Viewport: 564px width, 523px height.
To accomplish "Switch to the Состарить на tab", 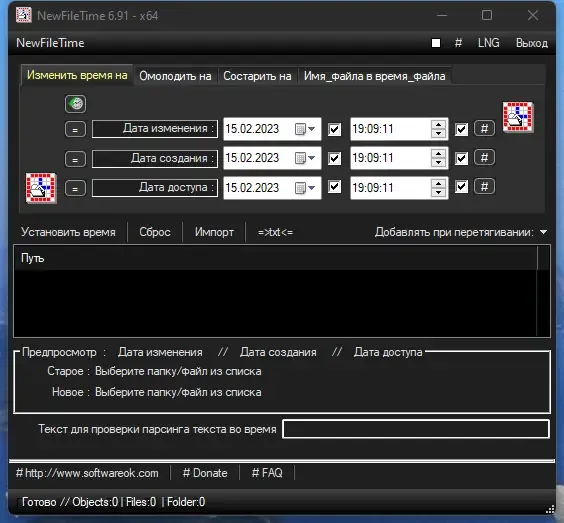I will click(257, 76).
